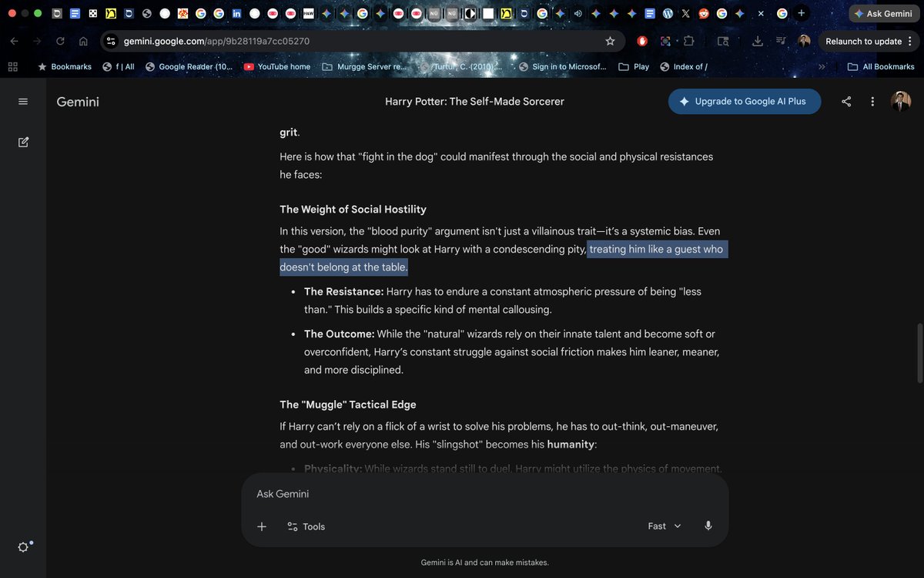Viewport: 924px width, 578px height.
Task: Click the bold 'The Outcome:' label
Action: click(340, 334)
